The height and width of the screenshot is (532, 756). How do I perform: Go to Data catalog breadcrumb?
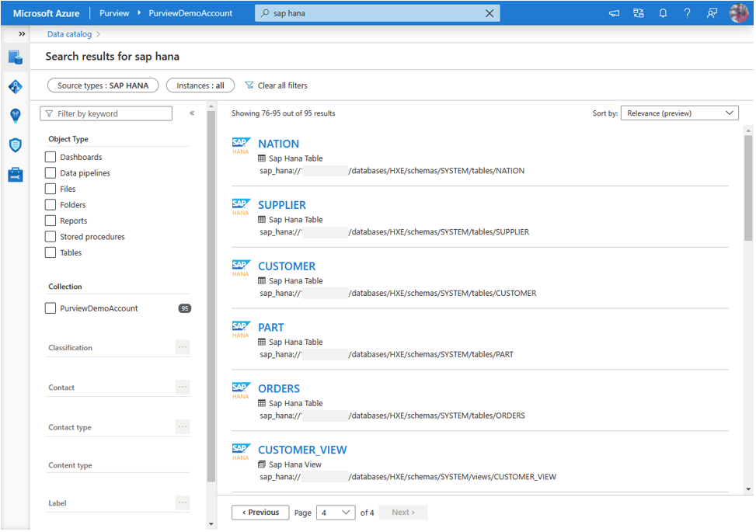tap(69, 34)
